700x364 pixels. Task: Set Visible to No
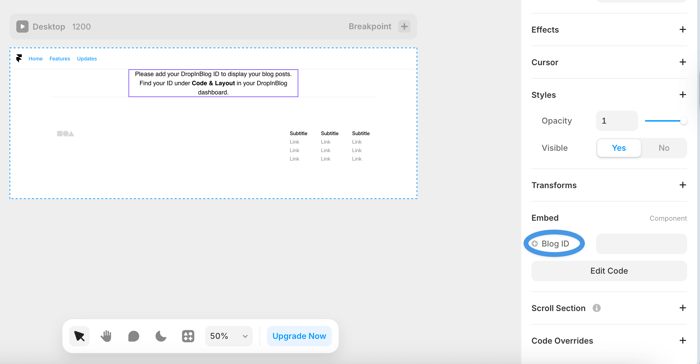coord(664,148)
